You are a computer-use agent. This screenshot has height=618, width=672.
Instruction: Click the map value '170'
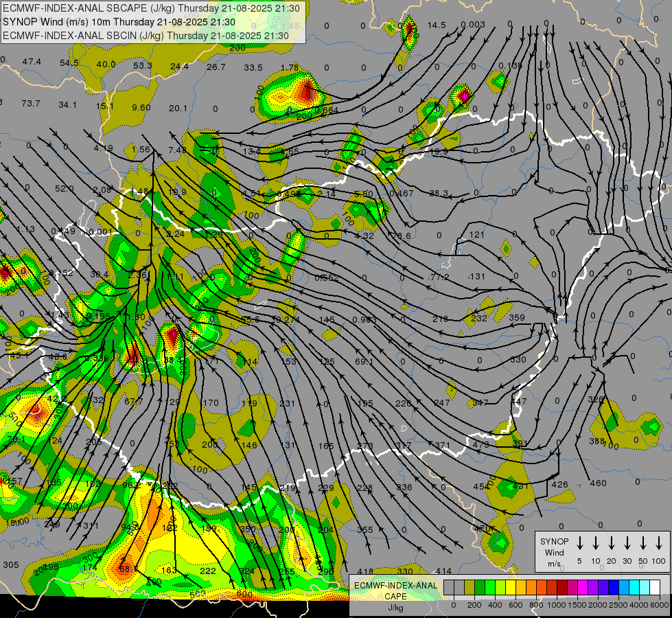[x=211, y=402]
